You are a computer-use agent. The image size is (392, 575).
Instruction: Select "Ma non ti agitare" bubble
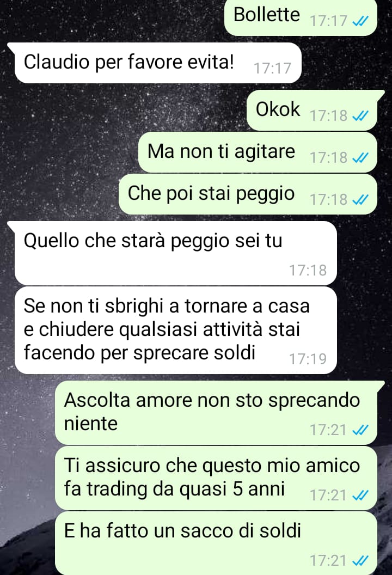click(258, 152)
